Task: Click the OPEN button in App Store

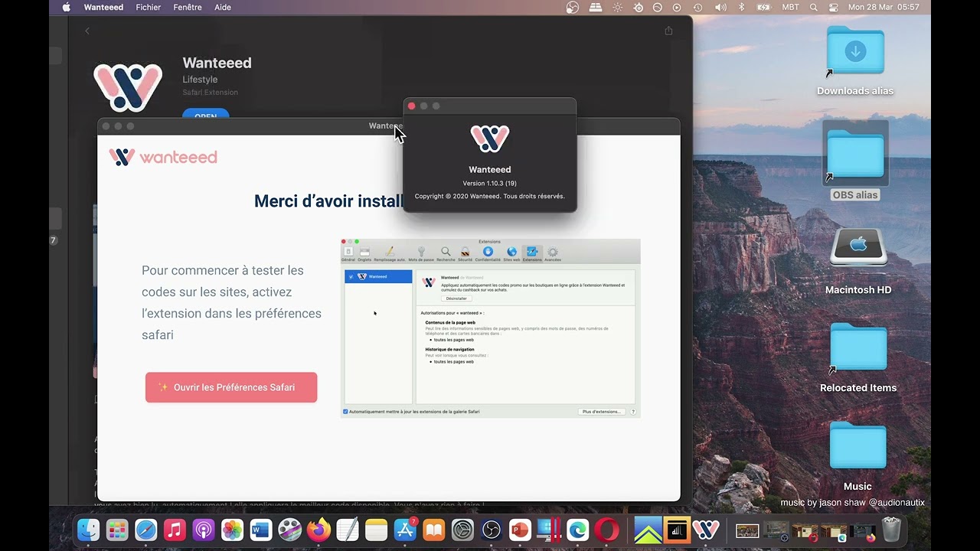Action: [205, 116]
